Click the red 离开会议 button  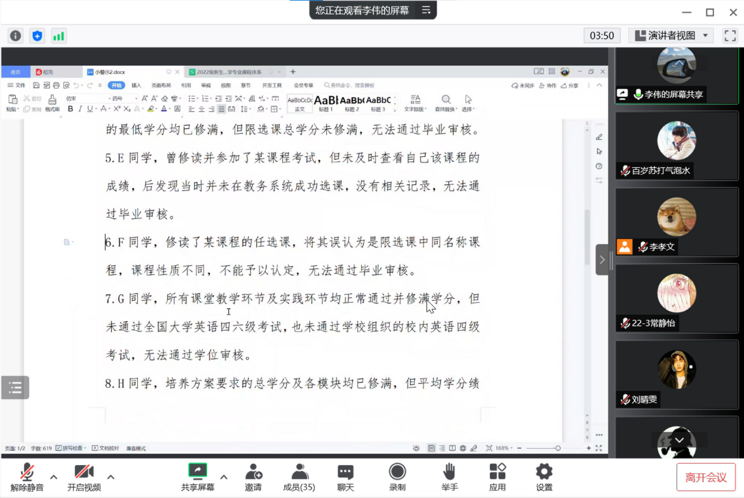tap(705, 477)
